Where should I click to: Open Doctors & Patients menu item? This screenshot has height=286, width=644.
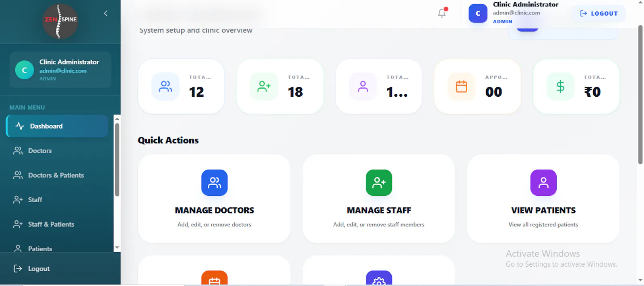(x=57, y=175)
